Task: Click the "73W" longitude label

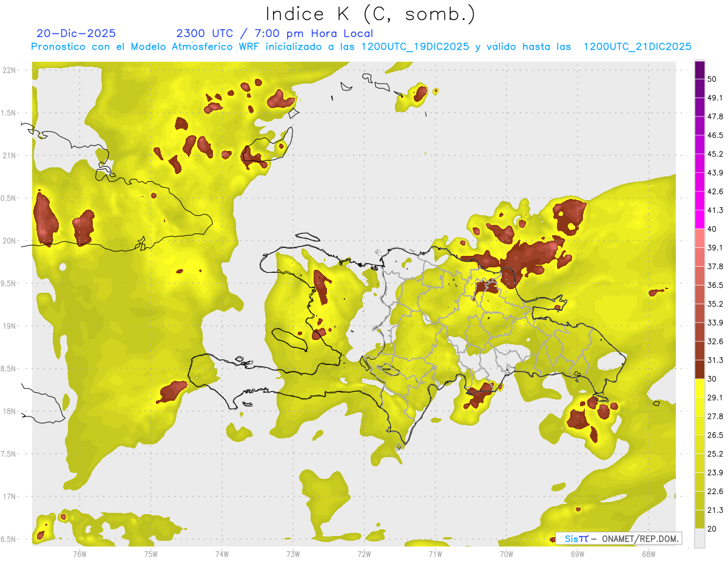Action: [x=293, y=554]
